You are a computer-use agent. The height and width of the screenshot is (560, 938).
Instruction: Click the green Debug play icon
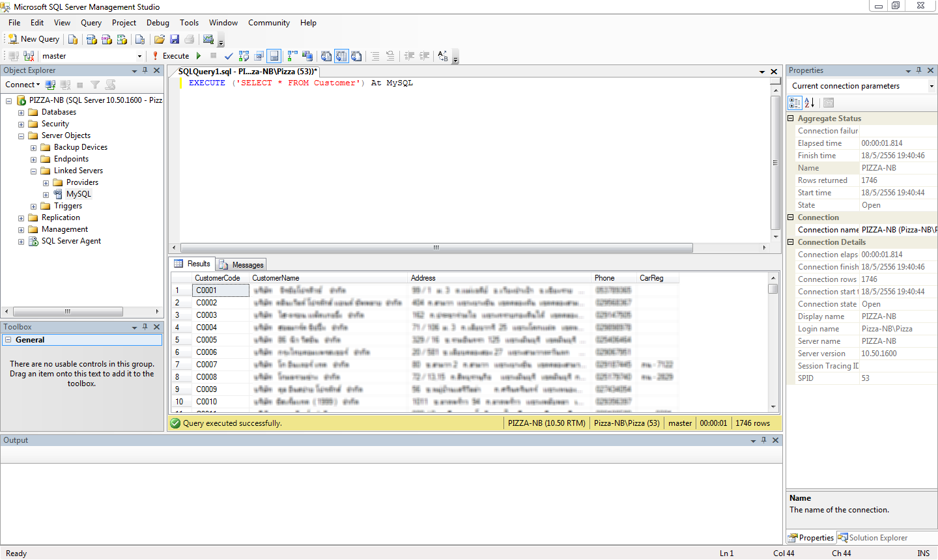tap(199, 56)
